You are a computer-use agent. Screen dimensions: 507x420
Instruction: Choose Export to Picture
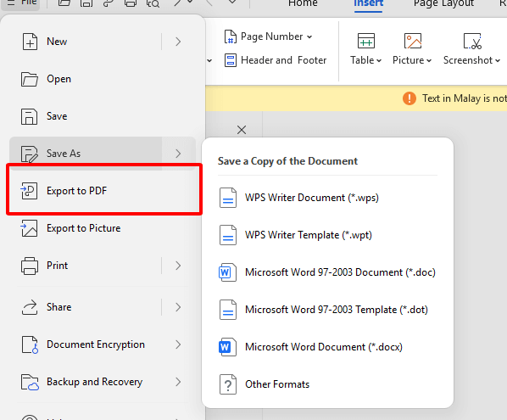tap(103, 228)
